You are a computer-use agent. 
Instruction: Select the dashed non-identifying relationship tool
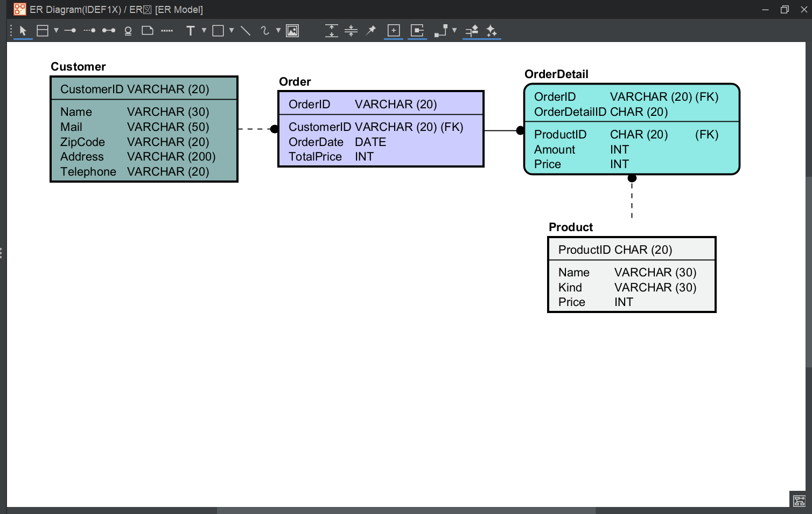[89, 31]
